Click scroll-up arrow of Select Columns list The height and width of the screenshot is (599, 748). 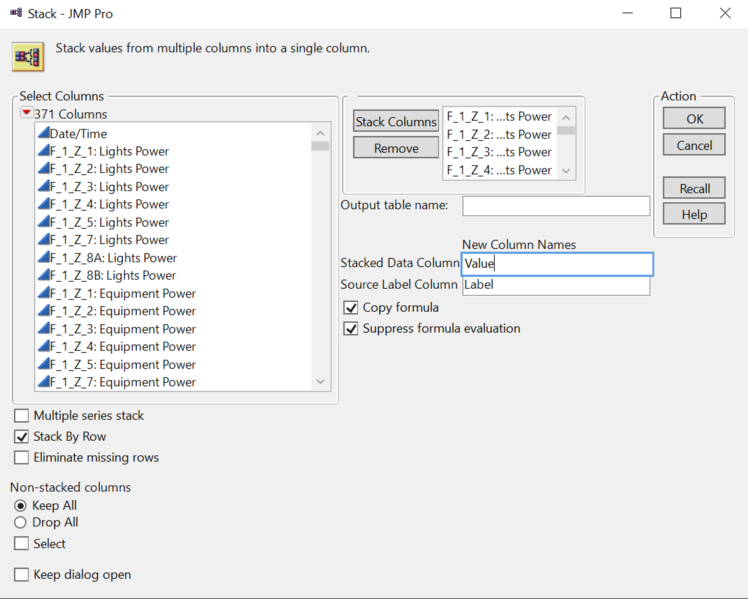click(321, 133)
